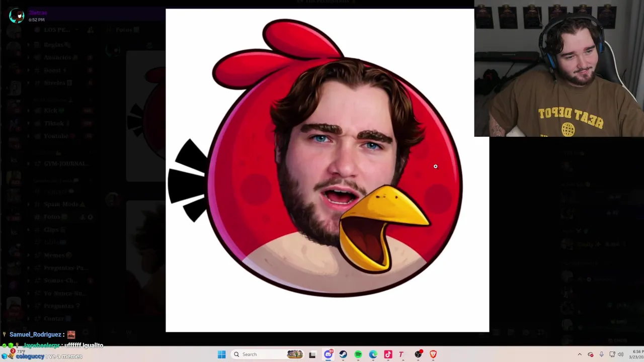The image size is (644, 362).
Task: Click the red status icon in the system tray
Action: [591, 354]
